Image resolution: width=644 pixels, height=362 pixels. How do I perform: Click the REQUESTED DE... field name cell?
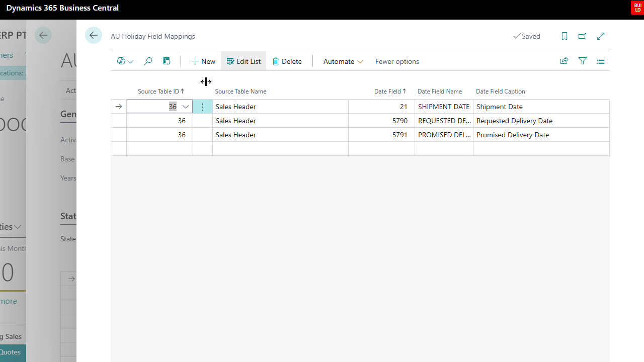444,121
